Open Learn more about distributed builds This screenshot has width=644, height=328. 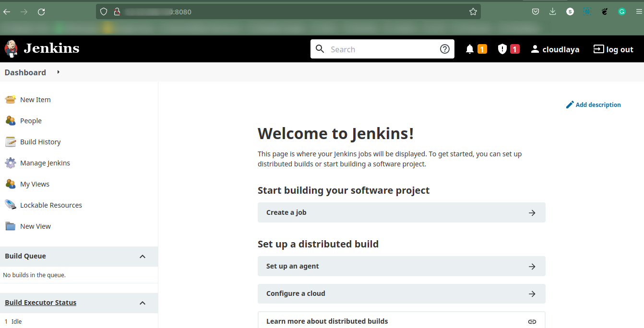pos(402,320)
